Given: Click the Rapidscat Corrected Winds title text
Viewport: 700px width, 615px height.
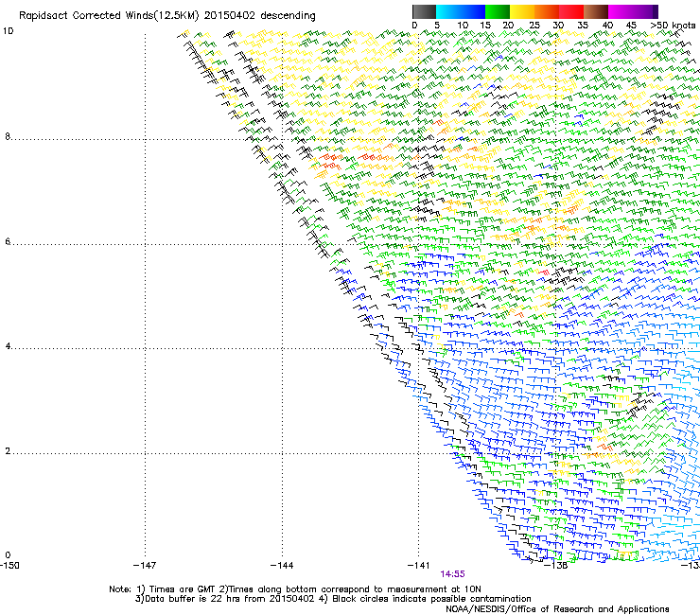Looking at the screenshot, I should coord(167,16).
